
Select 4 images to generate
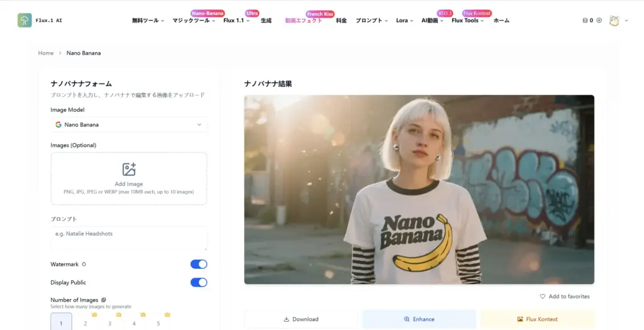point(134,322)
